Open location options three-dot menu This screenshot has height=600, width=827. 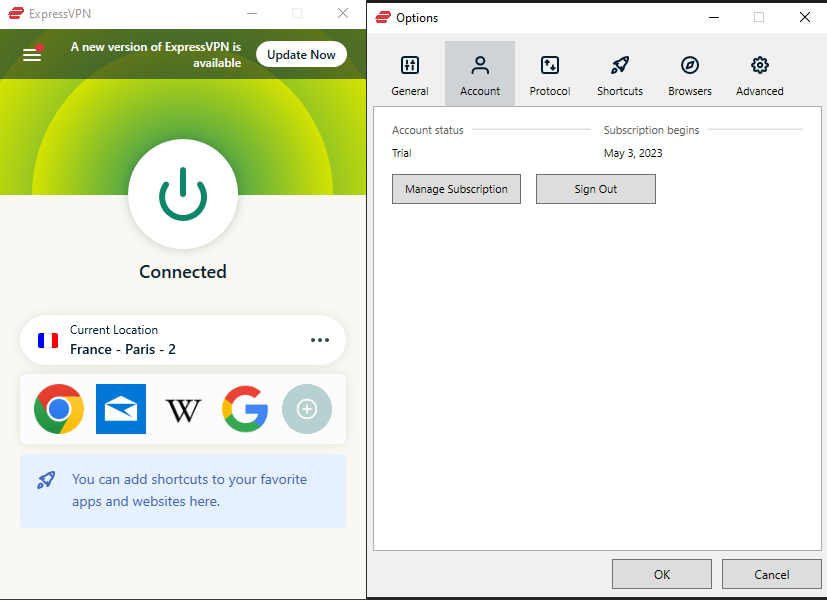pyautogui.click(x=320, y=340)
